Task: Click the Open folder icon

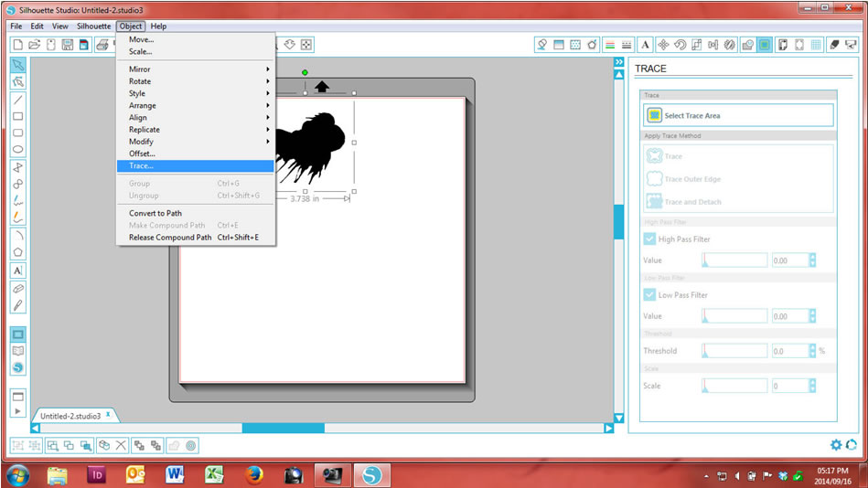Action: point(35,45)
